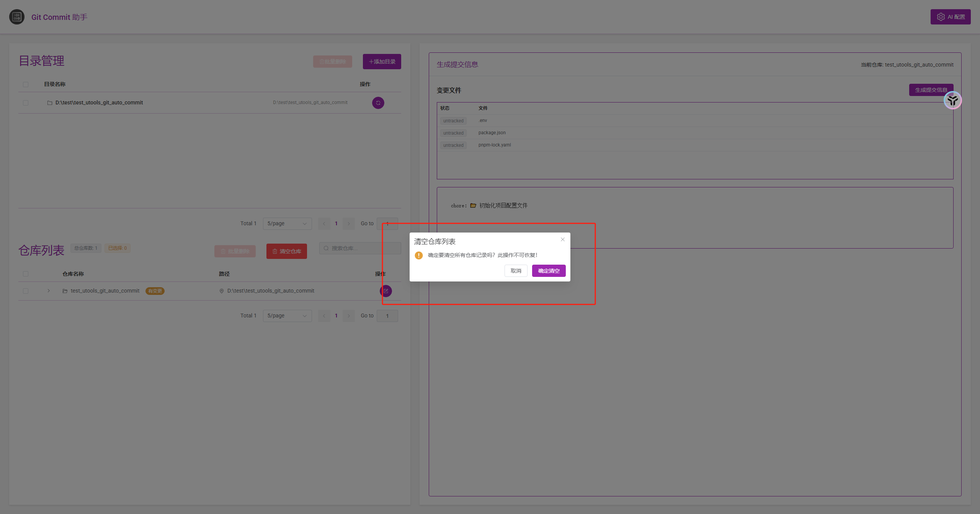Click the 总仓库数: 1 badge

click(86, 248)
